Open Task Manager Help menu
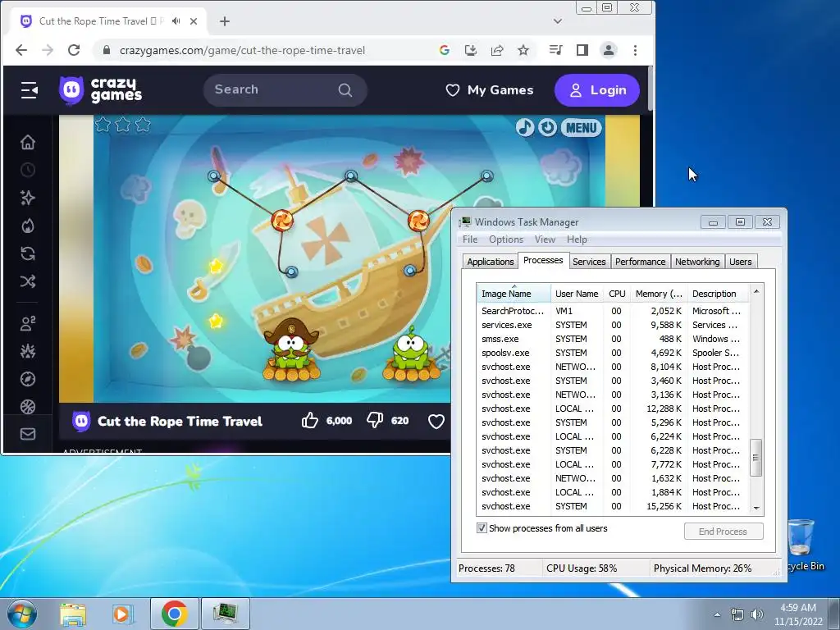840x630 pixels. pos(577,239)
